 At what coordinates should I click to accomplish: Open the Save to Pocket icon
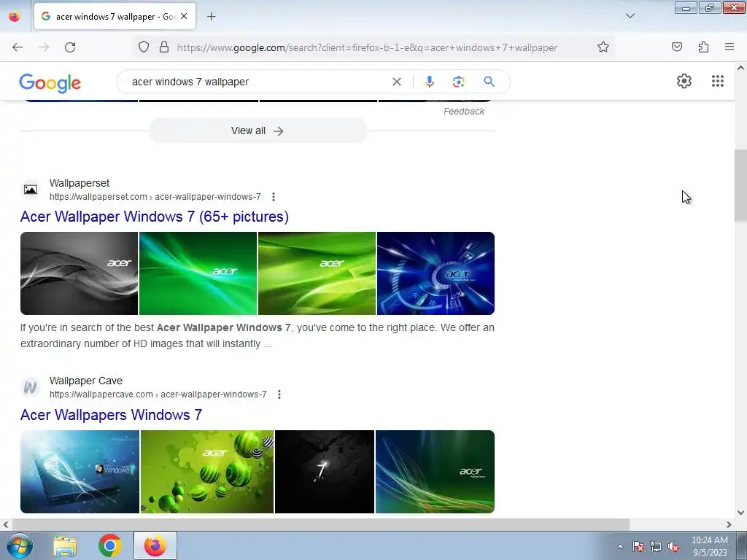pos(677,47)
